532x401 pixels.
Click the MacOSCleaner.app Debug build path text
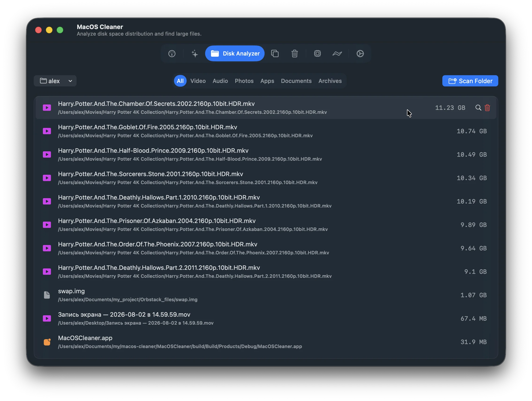180,346
